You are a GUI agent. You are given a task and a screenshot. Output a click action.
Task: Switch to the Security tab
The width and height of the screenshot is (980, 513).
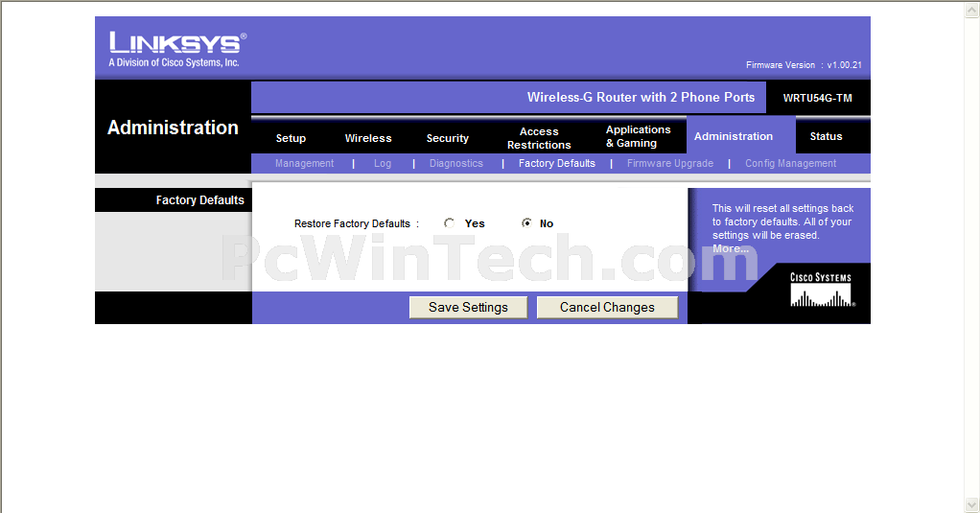(448, 138)
